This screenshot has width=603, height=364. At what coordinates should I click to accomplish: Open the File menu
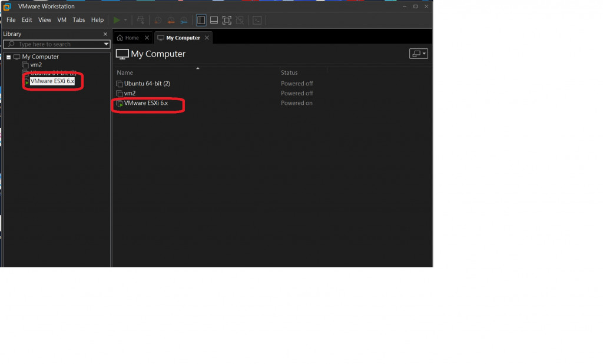tap(11, 19)
